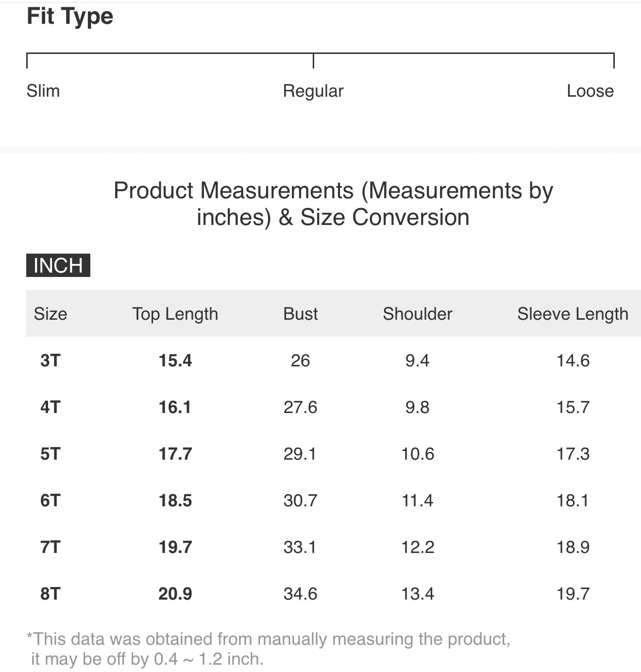Select the Top Length column header
Image resolution: width=641 pixels, height=672 pixels.
click(x=175, y=314)
